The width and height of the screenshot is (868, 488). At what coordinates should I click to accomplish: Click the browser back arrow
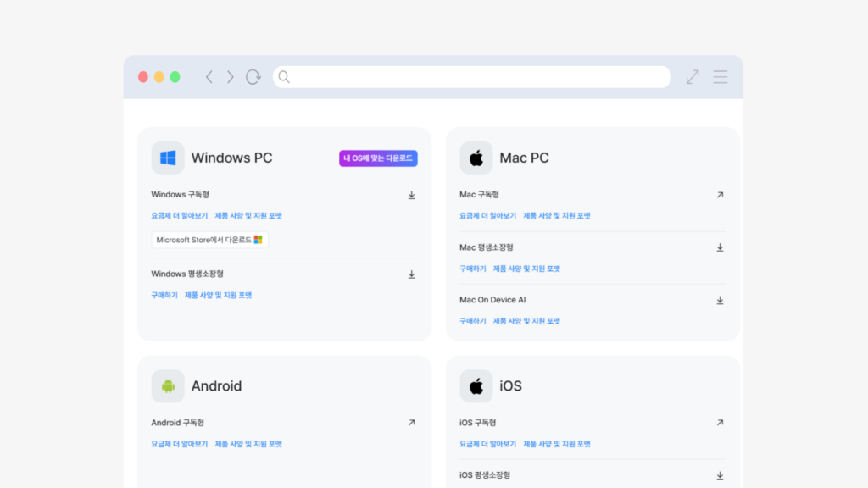209,77
